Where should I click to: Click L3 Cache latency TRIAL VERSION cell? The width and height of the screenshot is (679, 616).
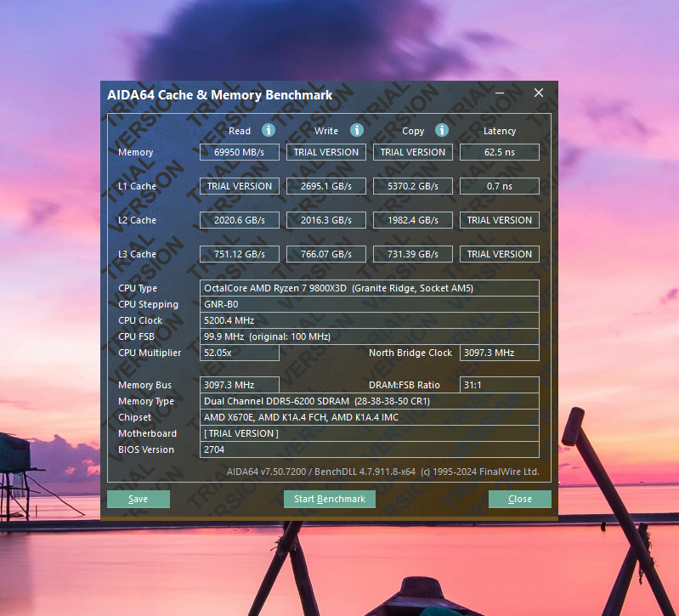pyautogui.click(x=500, y=254)
